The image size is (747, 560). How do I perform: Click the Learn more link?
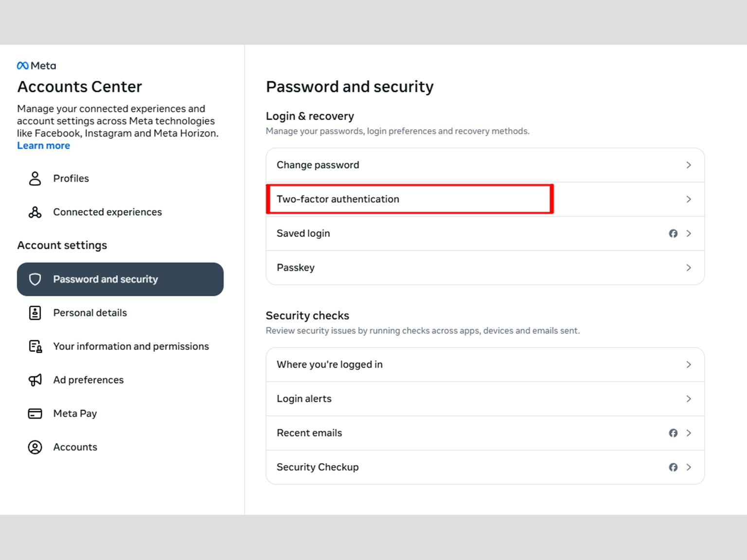tap(43, 145)
